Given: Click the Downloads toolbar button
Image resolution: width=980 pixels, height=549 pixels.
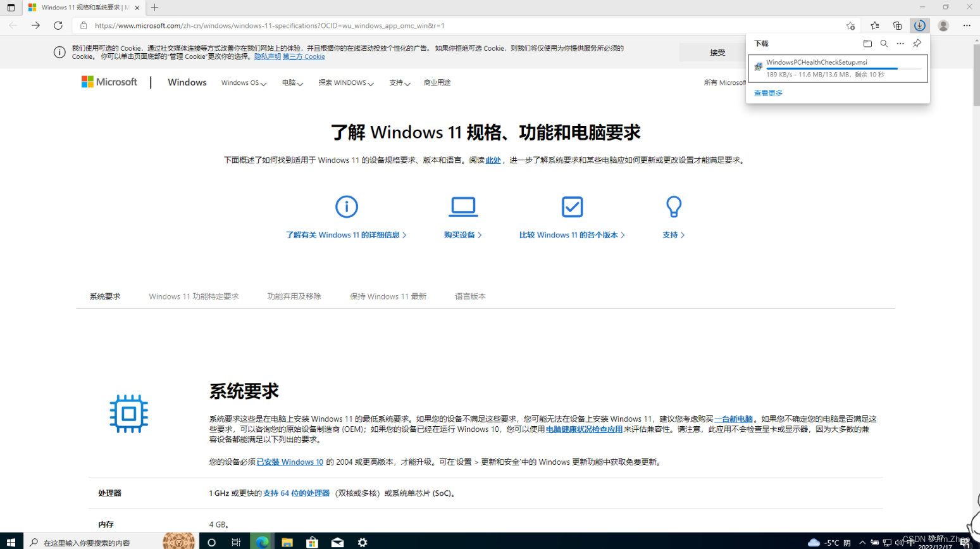Looking at the screenshot, I should (919, 26).
